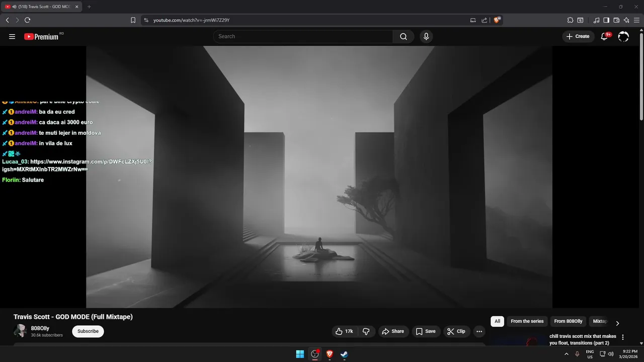Image resolution: width=644 pixels, height=362 pixels.
Task: Like the video with 17k thumbs up
Action: tap(344, 331)
